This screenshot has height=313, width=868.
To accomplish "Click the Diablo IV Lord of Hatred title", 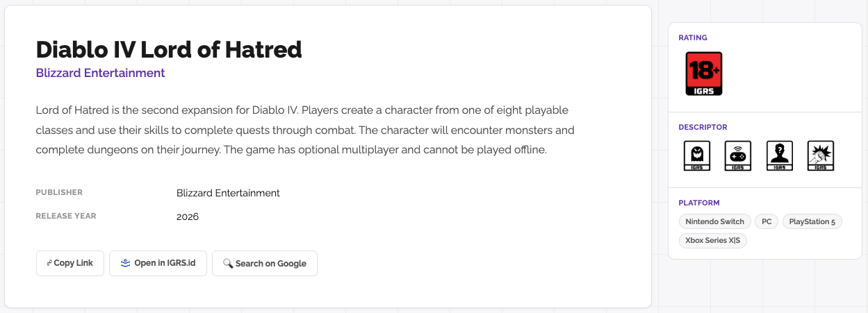I will [169, 49].
